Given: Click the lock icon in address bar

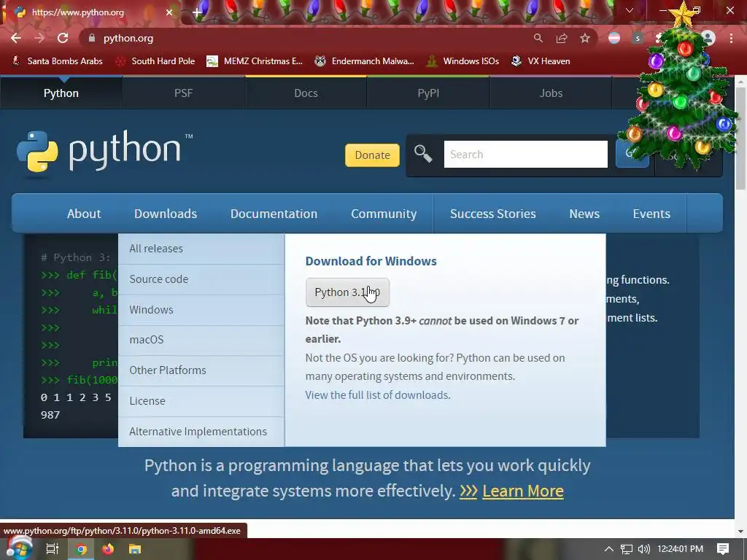Looking at the screenshot, I should tap(92, 38).
